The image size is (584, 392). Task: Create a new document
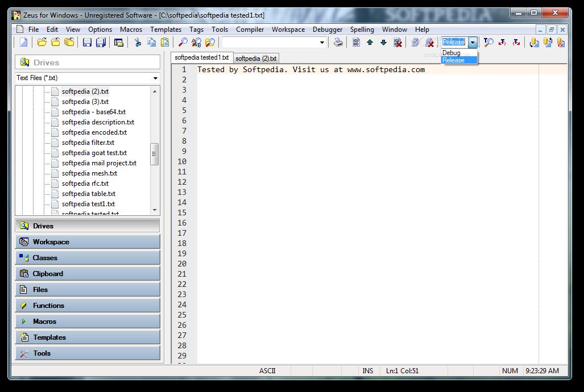(x=23, y=41)
